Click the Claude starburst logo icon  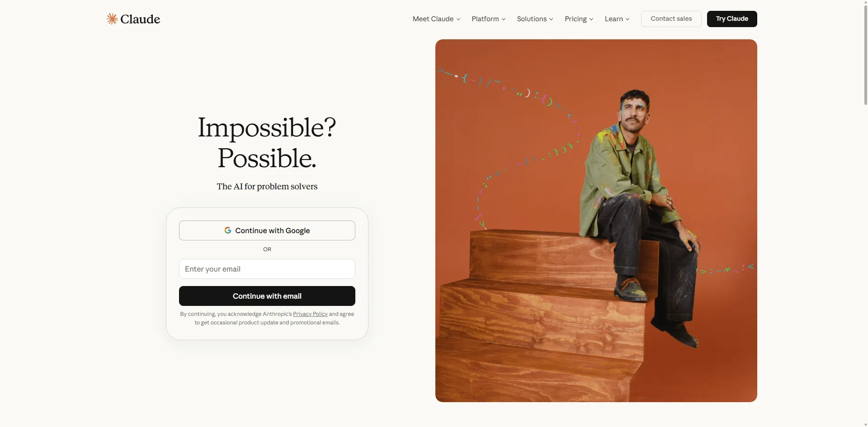pyautogui.click(x=112, y=19)
